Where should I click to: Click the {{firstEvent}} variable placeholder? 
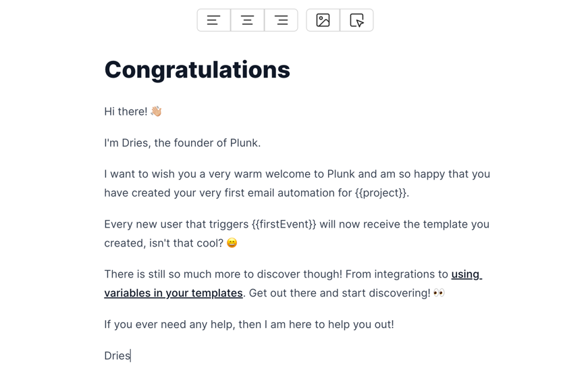coord(282,224)
